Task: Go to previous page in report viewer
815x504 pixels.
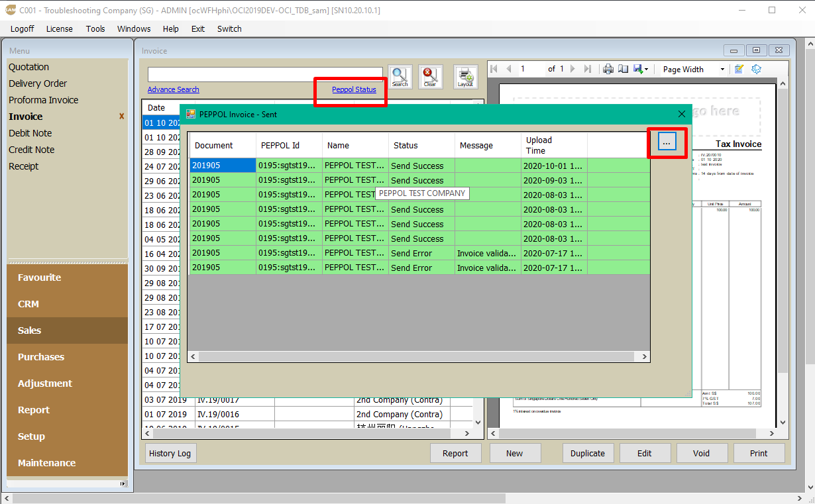Action: (509, 69)
